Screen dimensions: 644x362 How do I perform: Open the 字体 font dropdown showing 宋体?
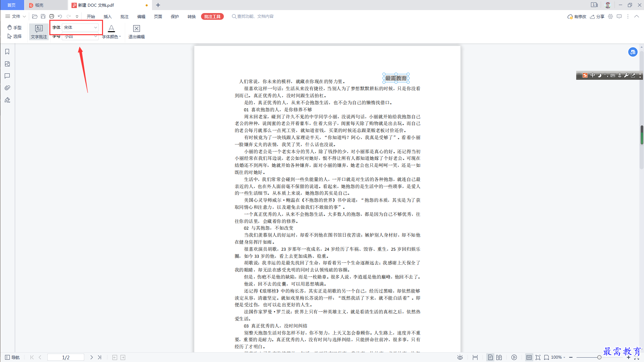click(80, 27)
